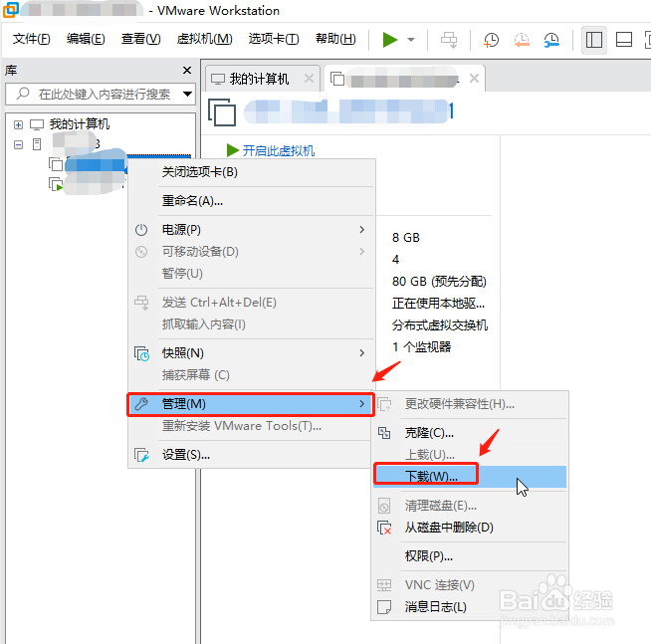Open the 编辑(E) menu

86,39
